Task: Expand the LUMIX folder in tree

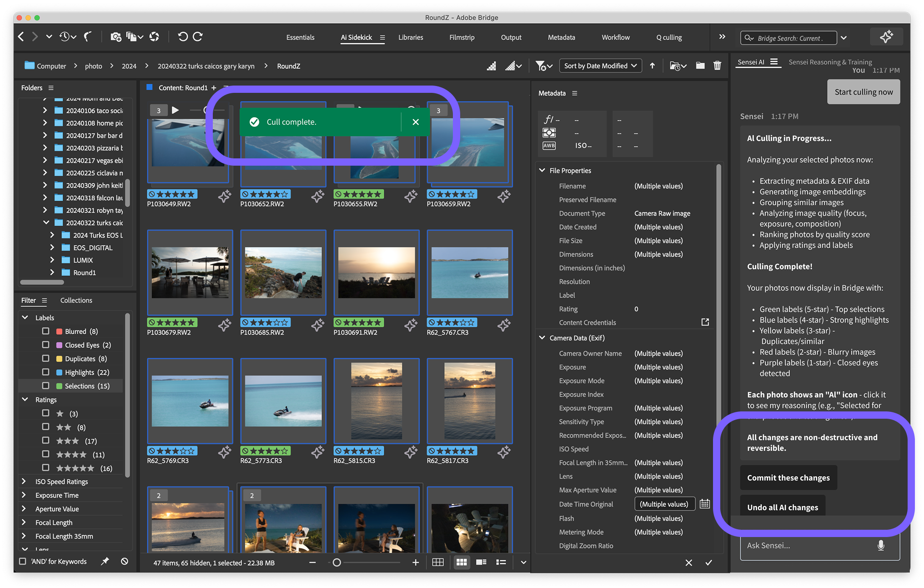Action: click(52, 260)
